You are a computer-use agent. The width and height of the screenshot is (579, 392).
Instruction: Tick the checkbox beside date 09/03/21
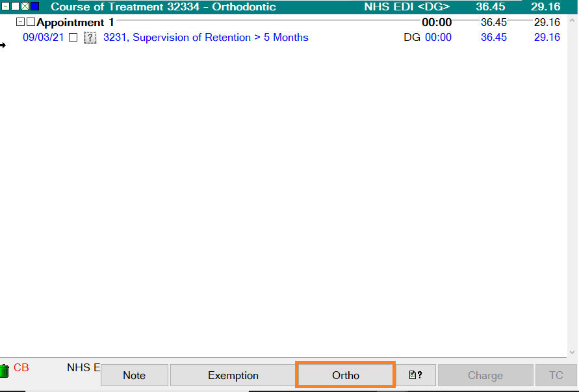point(73,38)
